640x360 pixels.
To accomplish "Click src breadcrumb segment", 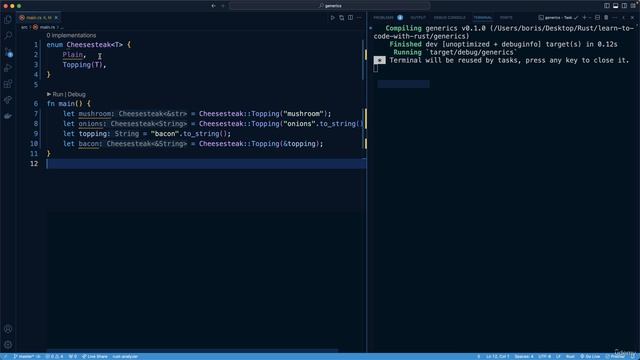I will [x=24, y=27].
